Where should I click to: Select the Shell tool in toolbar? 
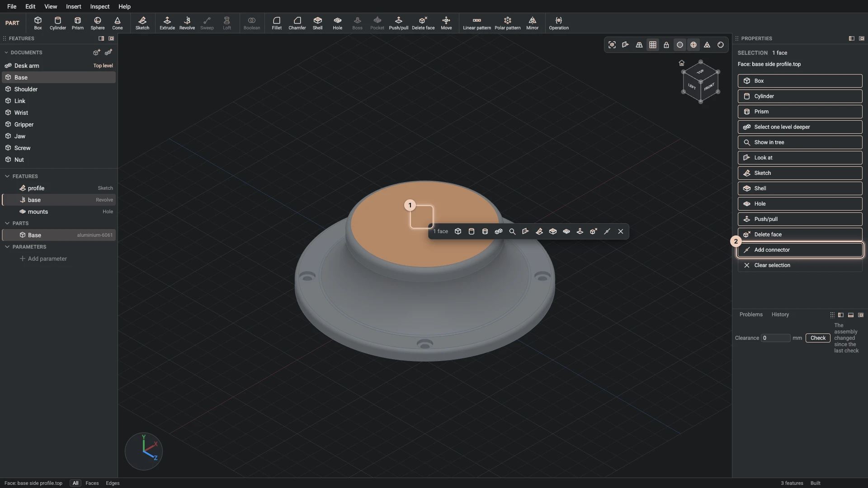(318, 23)
